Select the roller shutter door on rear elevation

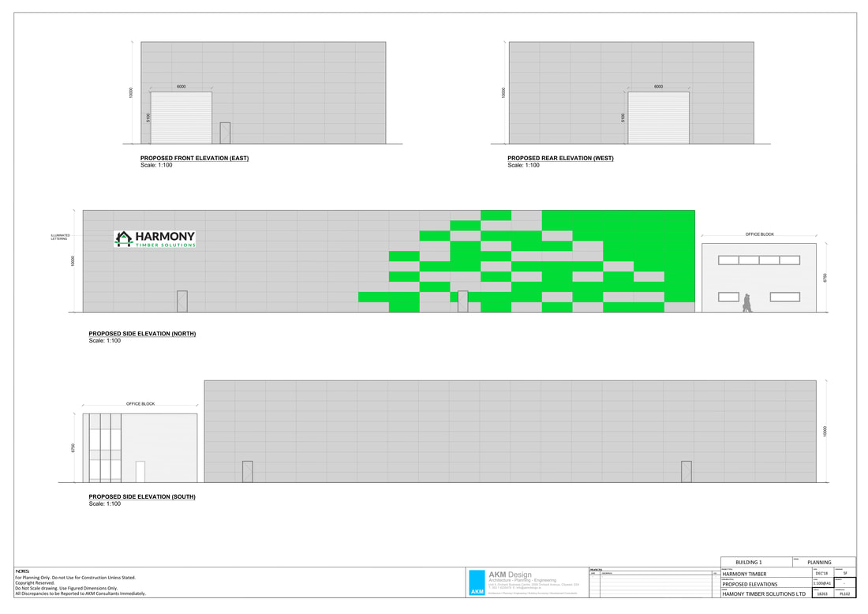(658, 118)
